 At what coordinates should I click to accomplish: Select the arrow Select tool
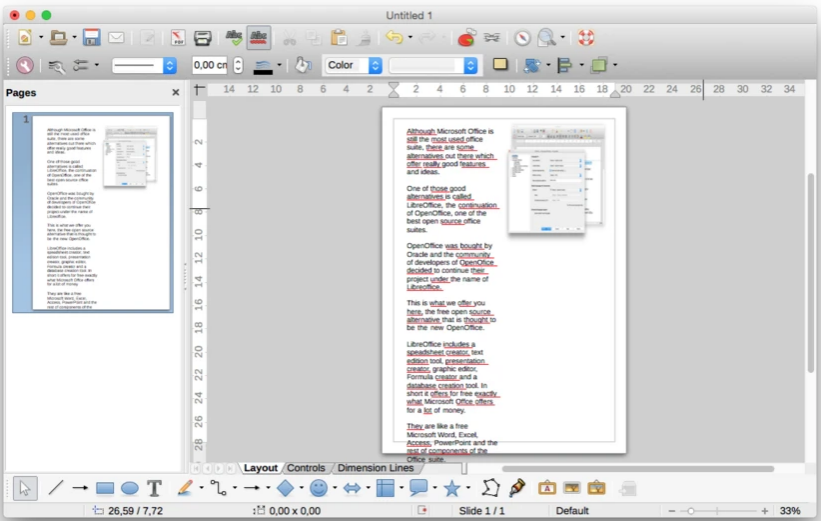click(x=25, y=489)
